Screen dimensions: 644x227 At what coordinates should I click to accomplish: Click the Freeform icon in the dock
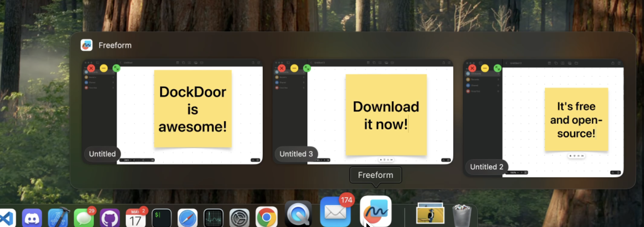[376, 211]
